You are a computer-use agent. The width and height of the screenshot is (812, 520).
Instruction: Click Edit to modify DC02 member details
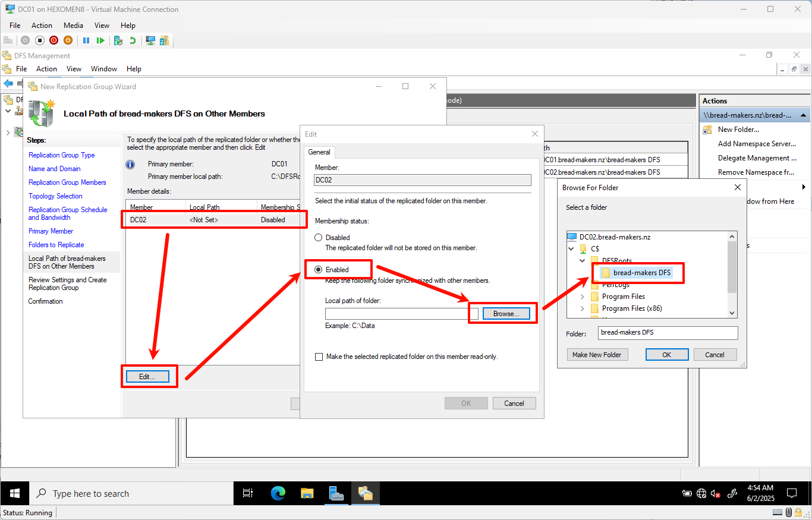[149, 376]
